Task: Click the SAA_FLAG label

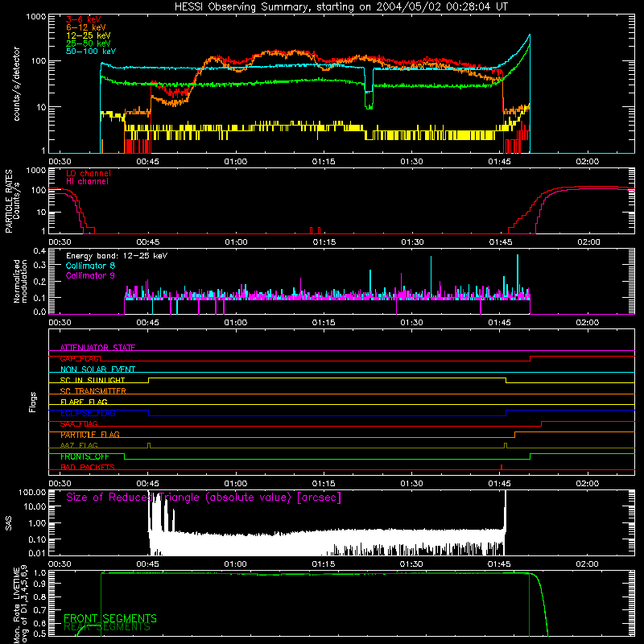Action: (79, 424)
